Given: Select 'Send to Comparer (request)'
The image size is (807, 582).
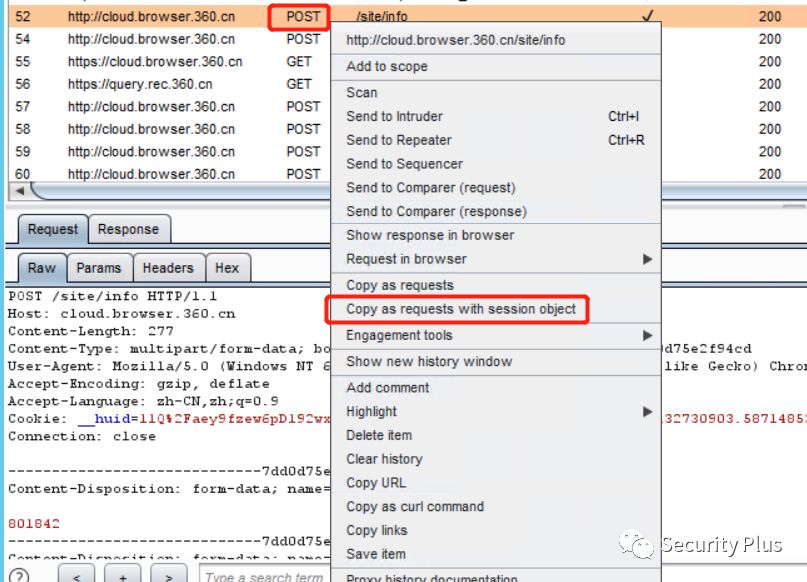Looking at the screenshot, I should pyautogui.click(x=496, y=188).
